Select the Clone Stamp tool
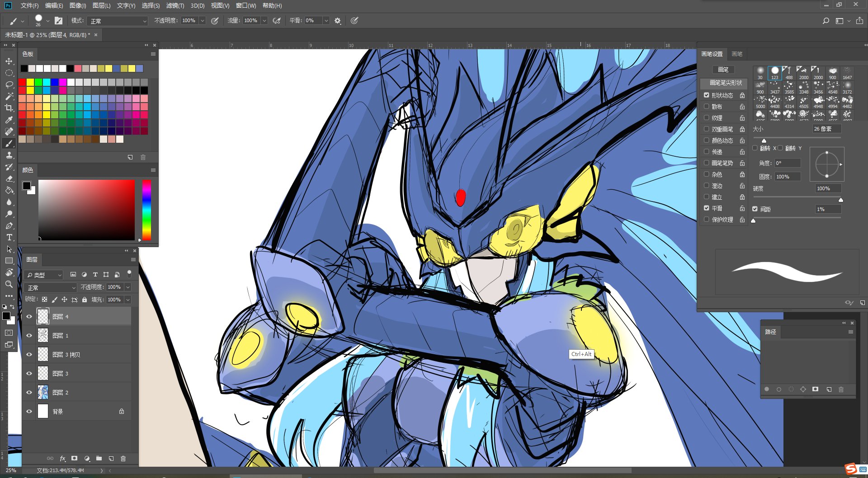 9,155
